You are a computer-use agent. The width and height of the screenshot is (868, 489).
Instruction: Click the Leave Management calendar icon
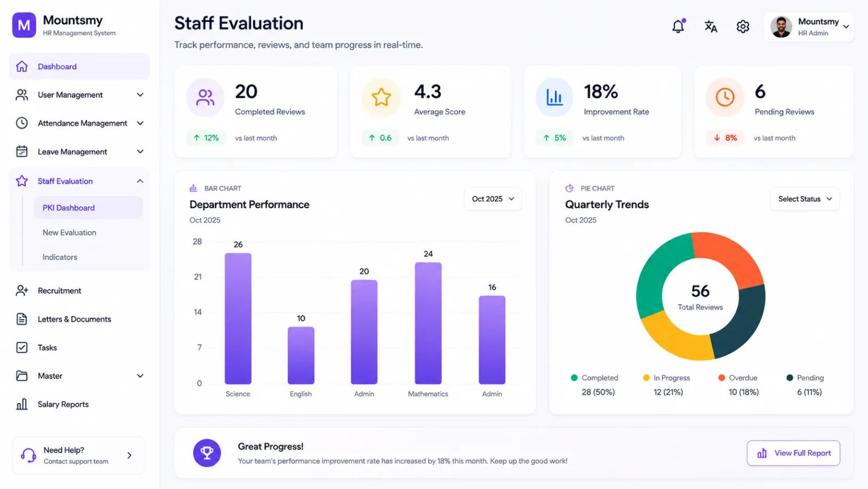(22, 151)
